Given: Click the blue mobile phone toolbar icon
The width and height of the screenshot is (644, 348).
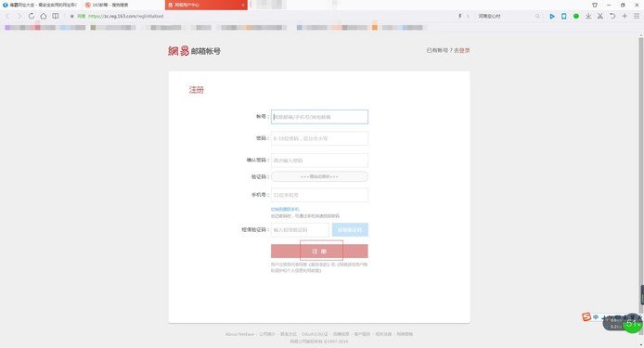Looking at the screenshot, I should pos(564,16).
